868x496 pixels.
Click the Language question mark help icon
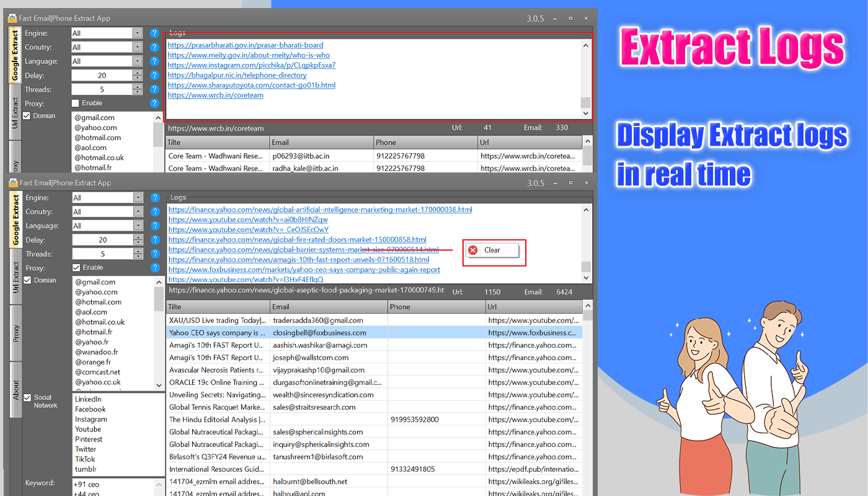154,61
